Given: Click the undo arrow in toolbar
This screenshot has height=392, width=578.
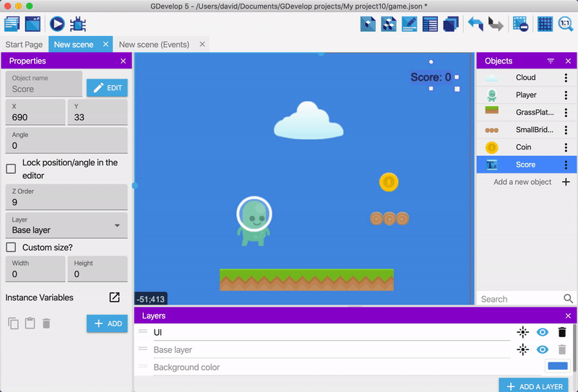Looking at the screenshot, I should point(475,24).
